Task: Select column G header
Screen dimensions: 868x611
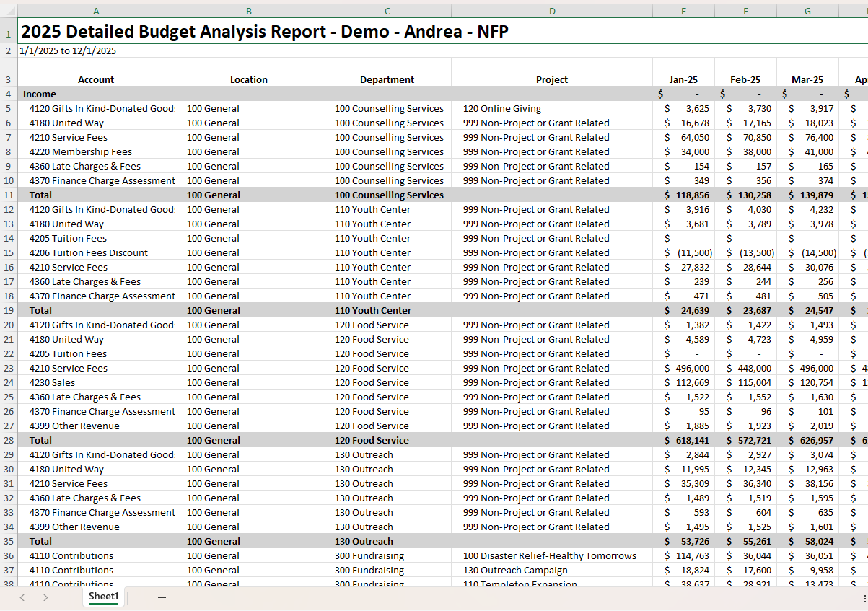Action: click(x=807, y=11)
